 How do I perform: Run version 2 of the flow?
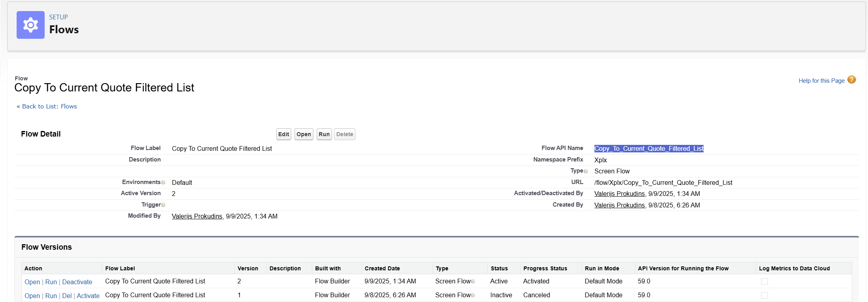(x=51, y=282)
